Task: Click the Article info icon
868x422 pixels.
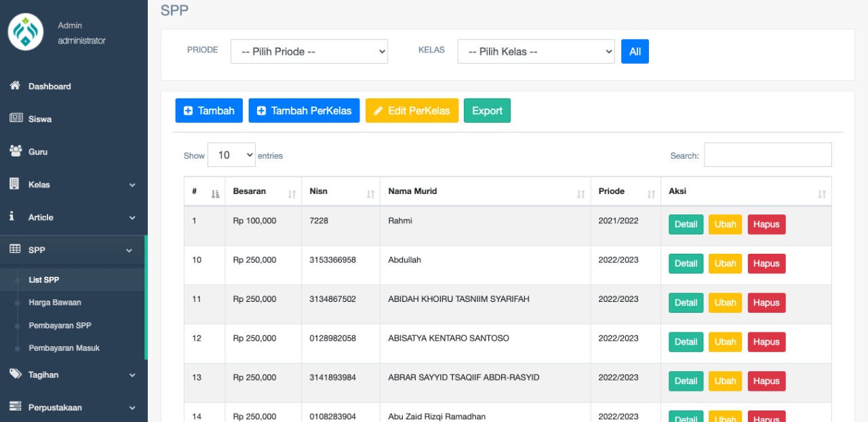Action: point(12,216)
